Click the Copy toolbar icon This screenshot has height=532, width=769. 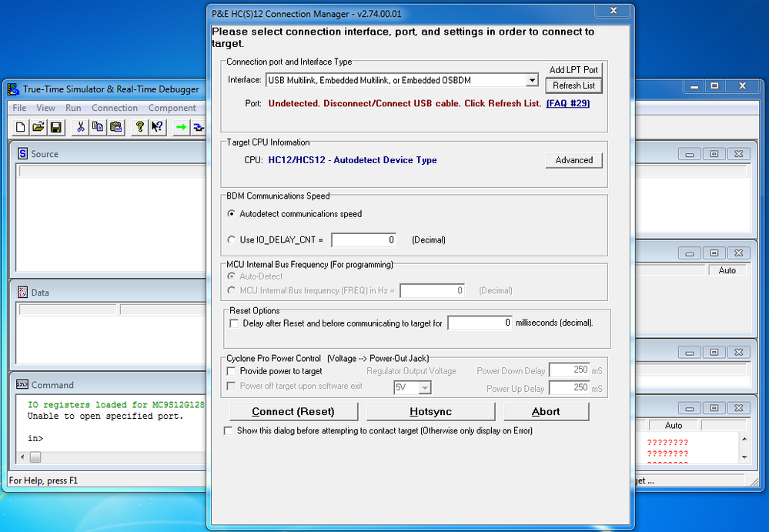pyautogui.click(x=98, y=127)
